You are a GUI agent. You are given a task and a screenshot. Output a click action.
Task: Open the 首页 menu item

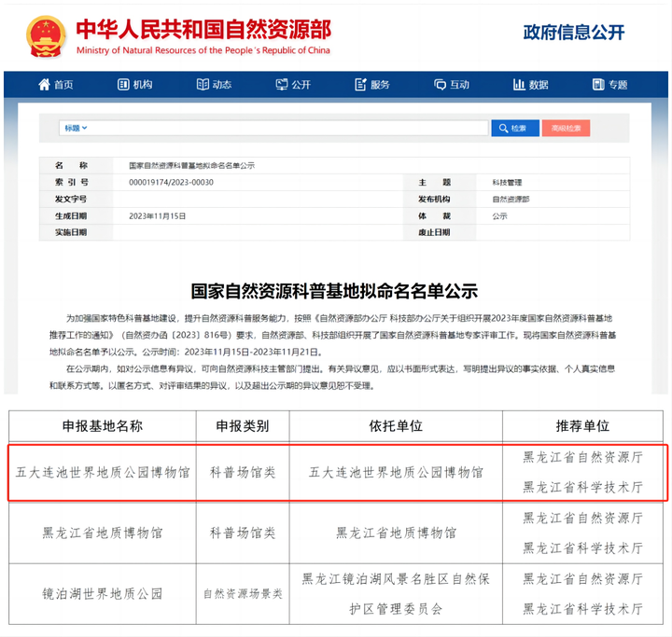[x=63, y=85]
